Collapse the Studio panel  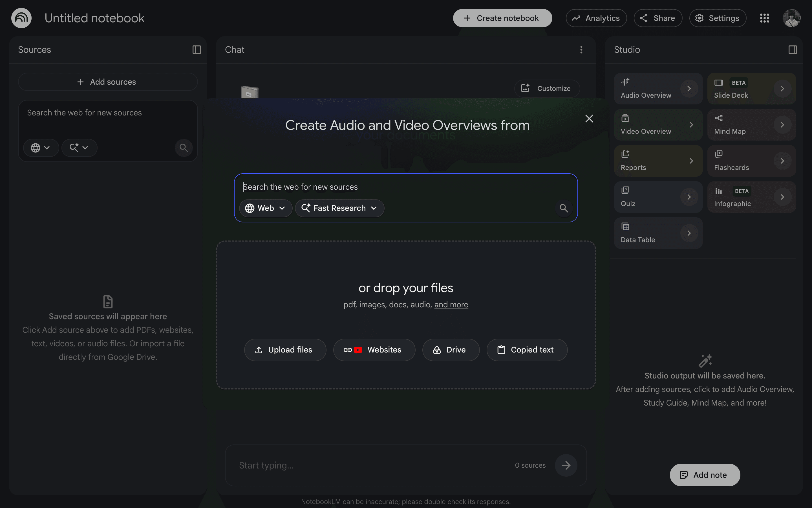click(793, 50)
